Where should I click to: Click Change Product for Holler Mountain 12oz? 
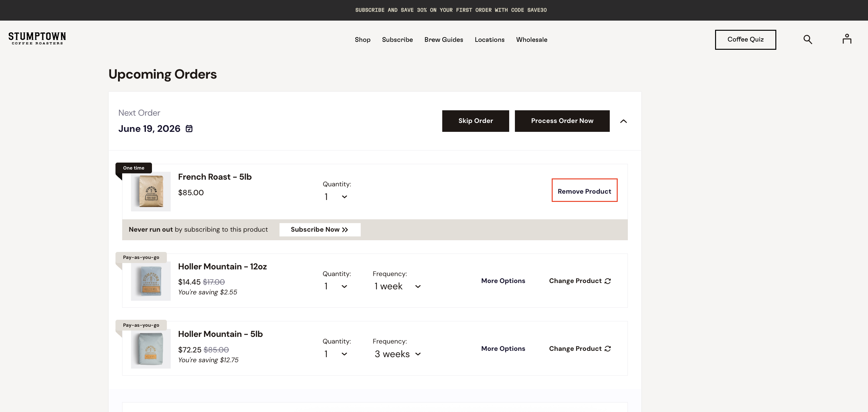pos(580,281)
